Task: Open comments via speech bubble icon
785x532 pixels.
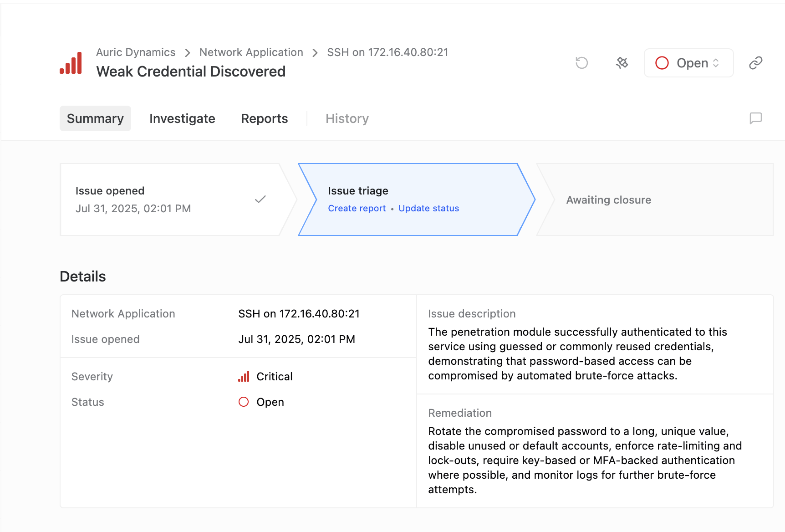Action: pyautogui.click(x=755, y=118)
